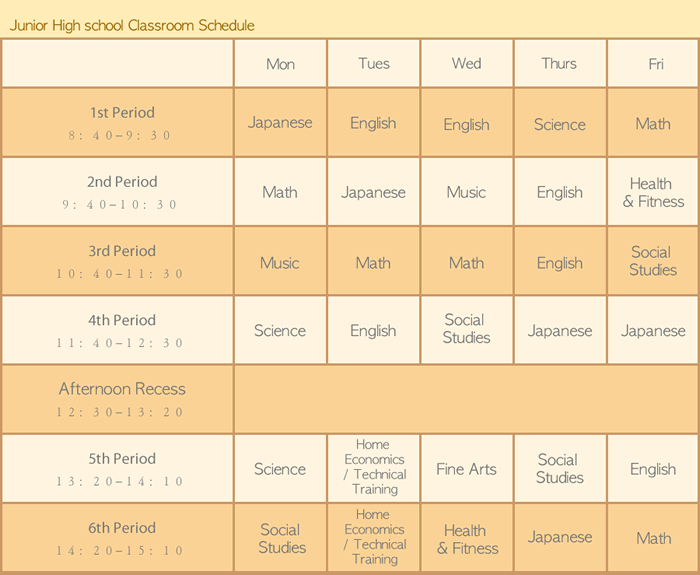Click Wednesday's 5th period Fine Arts cell
Screen dimensions: 700x575
pyautogui.click(x=466, y=469)
